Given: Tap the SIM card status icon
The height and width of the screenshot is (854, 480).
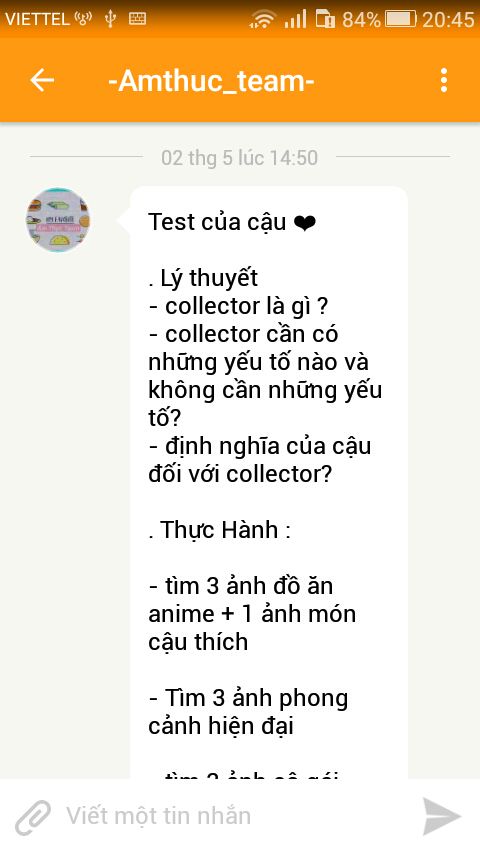Looking at the screenshot, I should pyautogui.click(x=325, y=20).
